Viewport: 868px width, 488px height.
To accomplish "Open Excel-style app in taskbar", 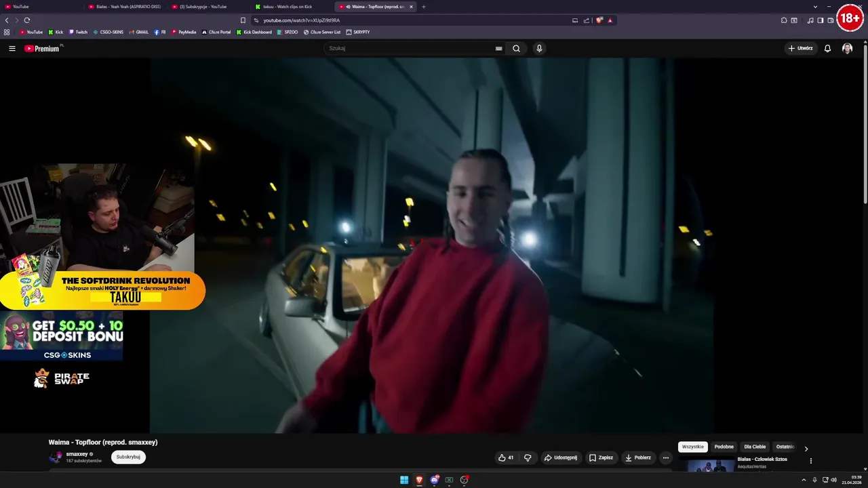I will [449, 480].
